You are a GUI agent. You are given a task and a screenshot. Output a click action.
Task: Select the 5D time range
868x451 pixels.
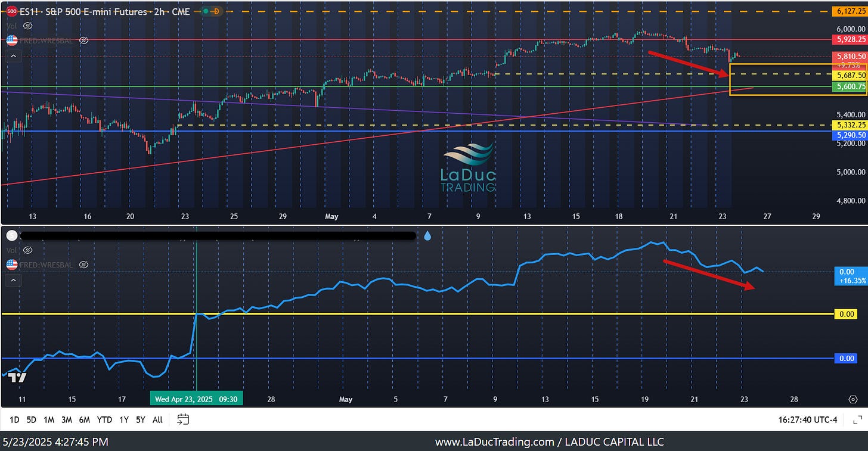32,420
